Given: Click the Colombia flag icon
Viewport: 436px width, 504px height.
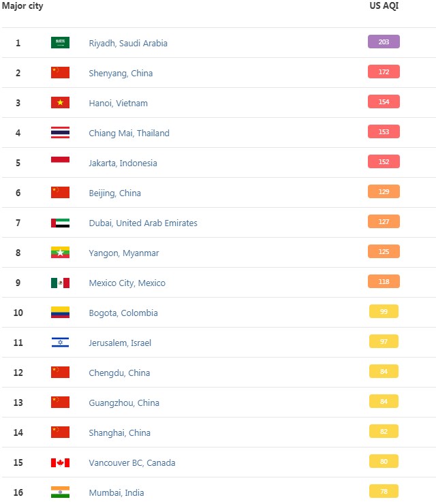Looking at the screenshot, I should (x=60, y=313).
